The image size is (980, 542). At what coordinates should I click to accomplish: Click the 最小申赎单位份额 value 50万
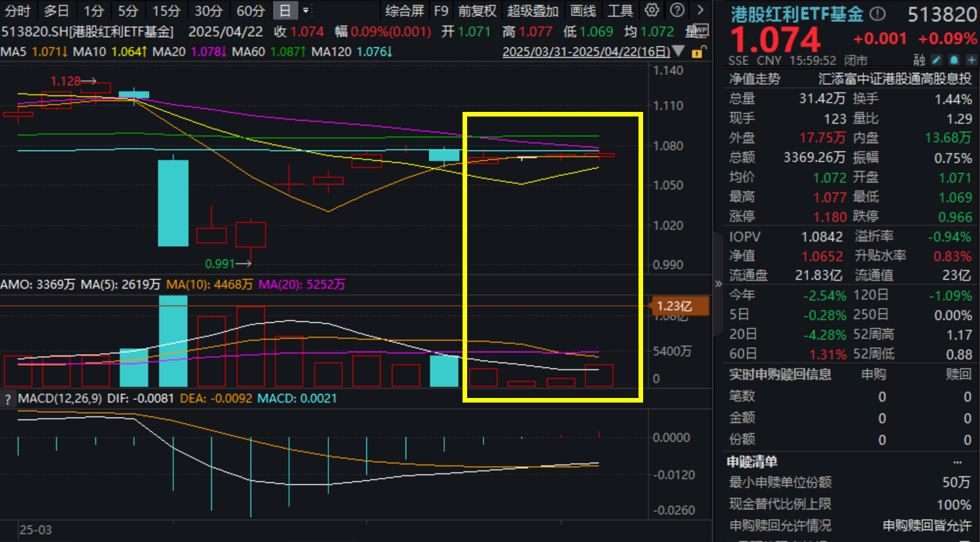[x=956, y=482]
